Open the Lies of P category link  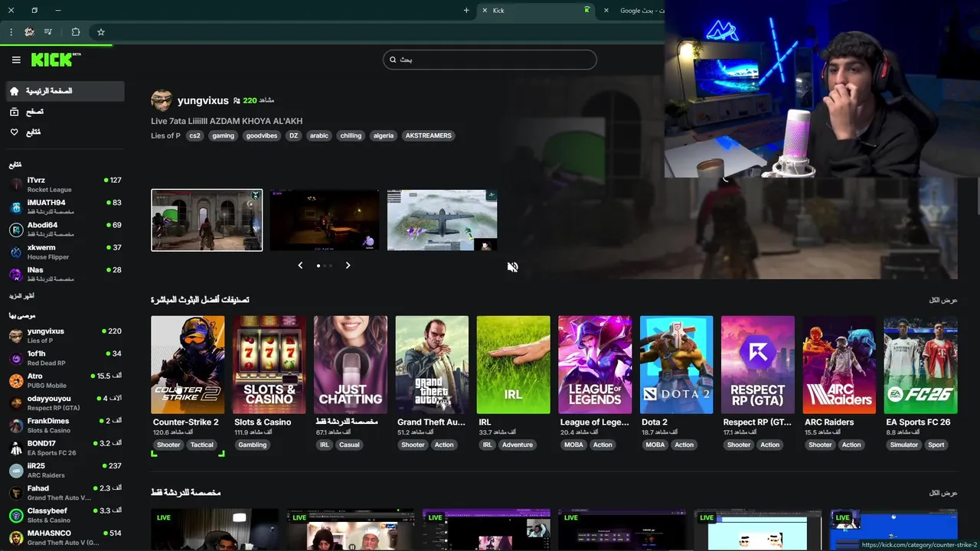click(165, 135)
